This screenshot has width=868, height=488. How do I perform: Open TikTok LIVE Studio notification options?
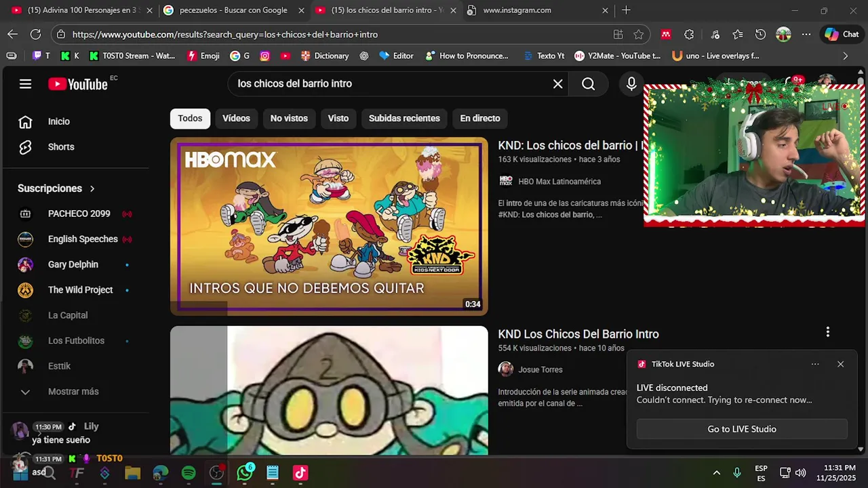click(x=815, y=364)
